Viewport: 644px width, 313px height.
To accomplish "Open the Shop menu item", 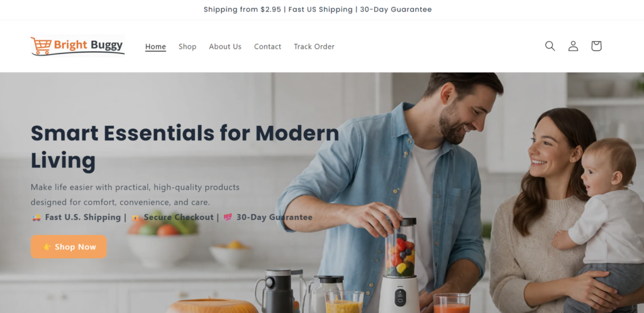I will tap(187, 47).
